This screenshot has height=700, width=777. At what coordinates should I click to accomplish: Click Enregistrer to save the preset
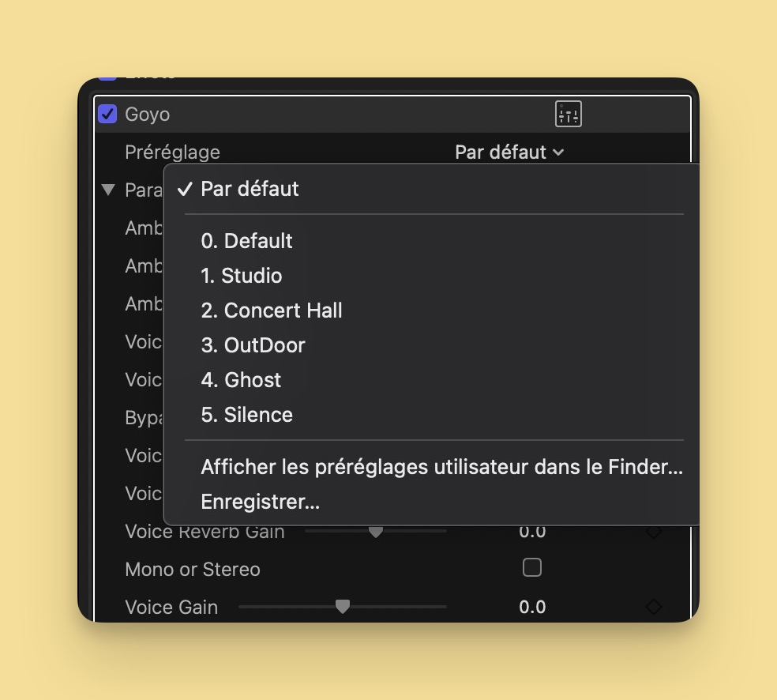(x=260, y=502)
